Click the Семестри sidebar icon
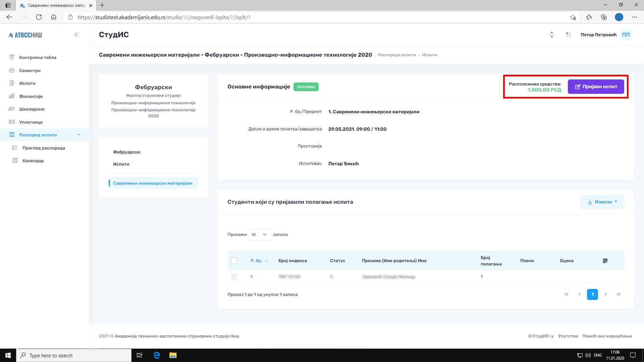This screenshot has width=644, height=362. 12,70
